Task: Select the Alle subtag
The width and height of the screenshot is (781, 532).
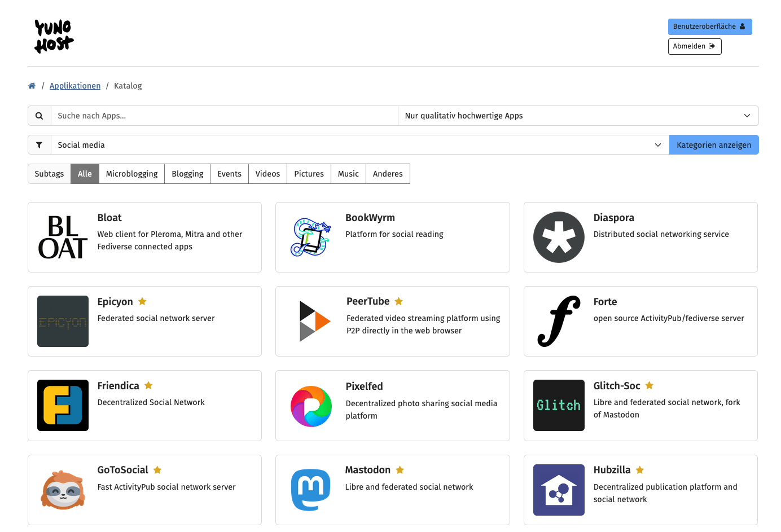Action: (85, 174)
